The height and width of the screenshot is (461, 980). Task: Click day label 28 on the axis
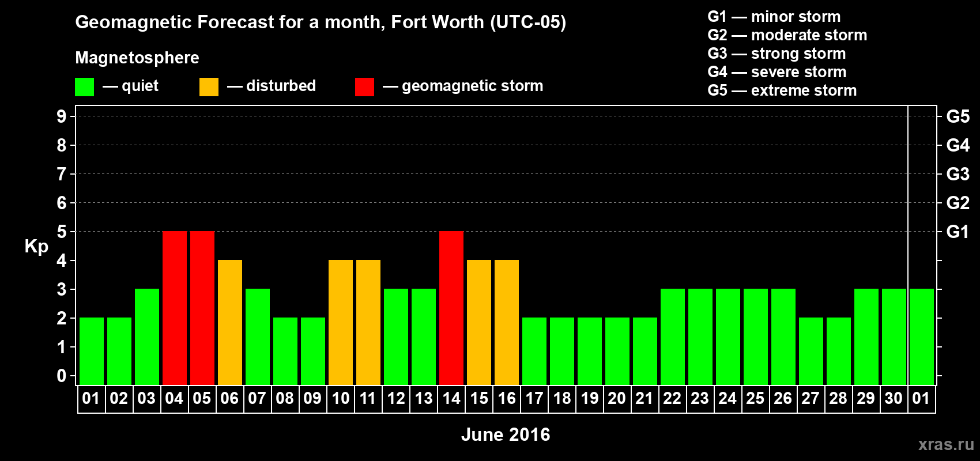[x=838, y=398]
